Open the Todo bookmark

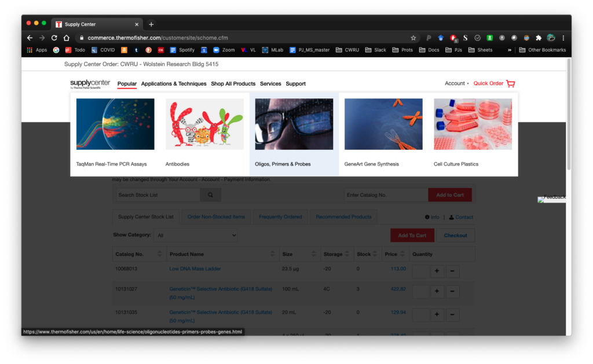click(x=75, y=50)
